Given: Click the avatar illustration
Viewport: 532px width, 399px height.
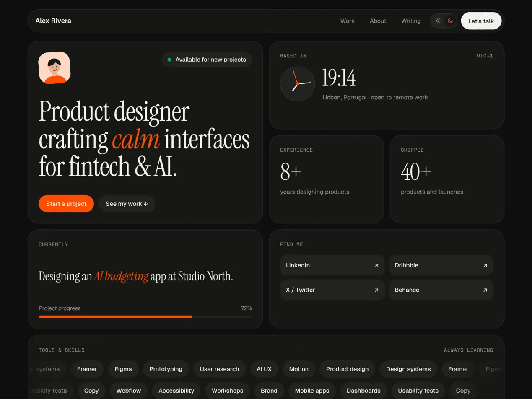Looking at the screenshot, I should 54,68.
